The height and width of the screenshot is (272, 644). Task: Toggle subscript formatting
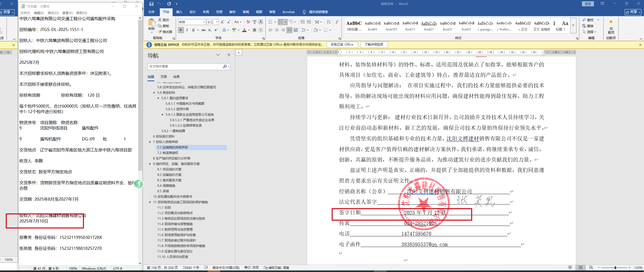point(210,30)
